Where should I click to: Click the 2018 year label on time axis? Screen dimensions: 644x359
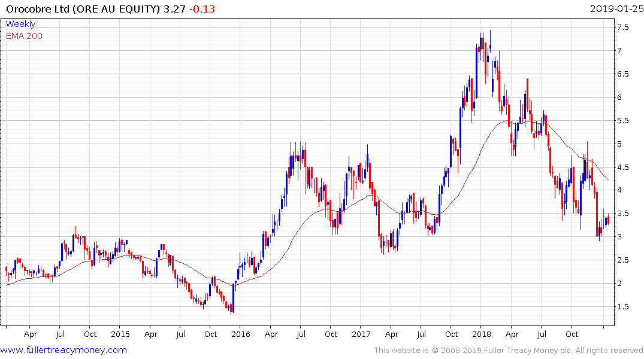tap(482, 334)
